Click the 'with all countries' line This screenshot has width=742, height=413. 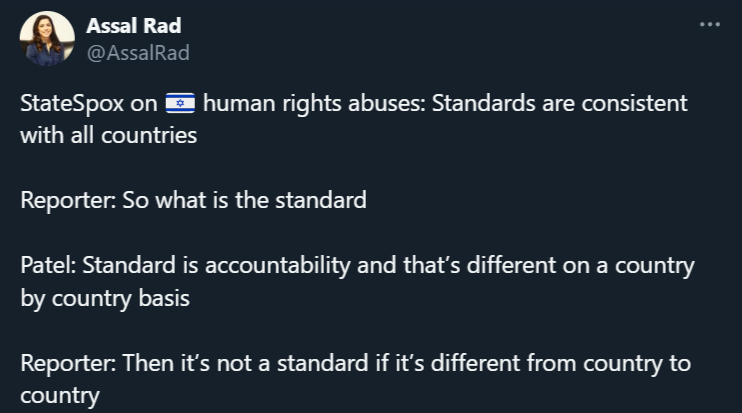point(108,135)
